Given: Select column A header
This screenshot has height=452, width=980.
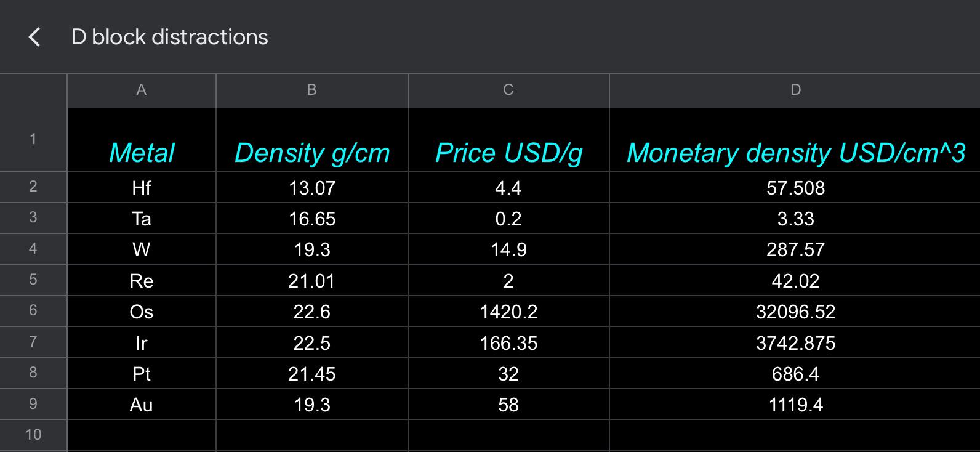Looking at the screenshot, I should tap(141, 90).
